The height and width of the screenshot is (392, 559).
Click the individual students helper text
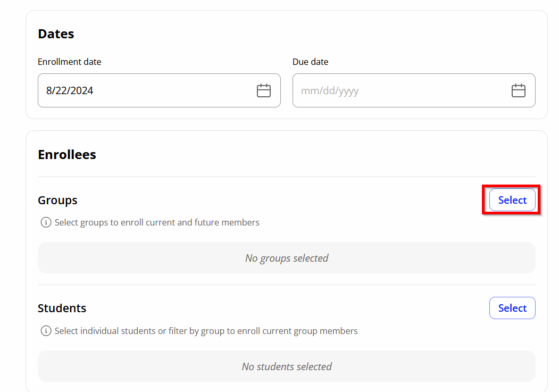(206, 331)
